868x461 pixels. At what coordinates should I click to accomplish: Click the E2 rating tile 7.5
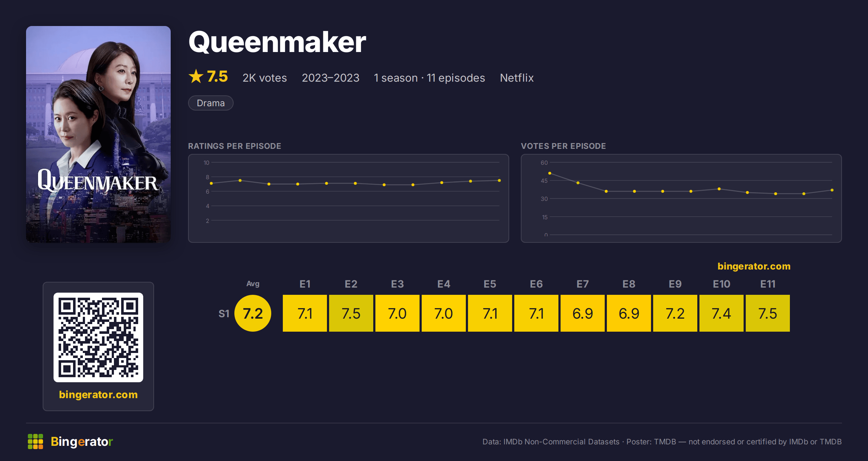[351, 313]
